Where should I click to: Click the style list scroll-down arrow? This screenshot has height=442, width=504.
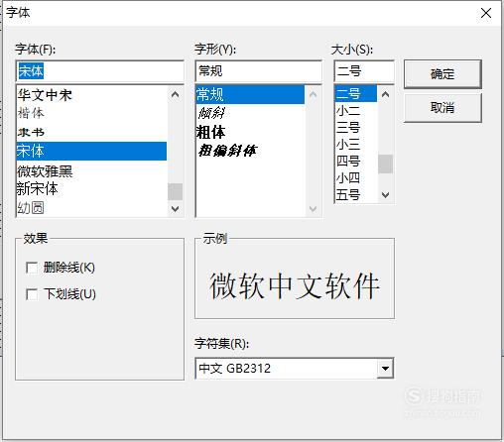click(x=313, y=209)
